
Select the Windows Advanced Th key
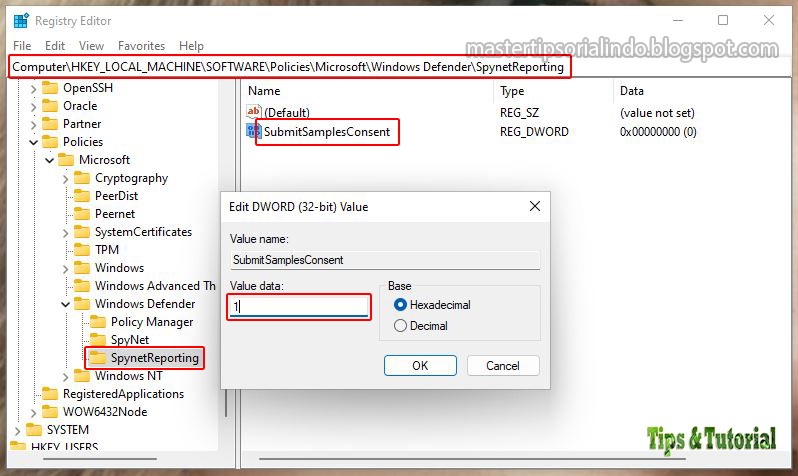click(x=155, y=286)
